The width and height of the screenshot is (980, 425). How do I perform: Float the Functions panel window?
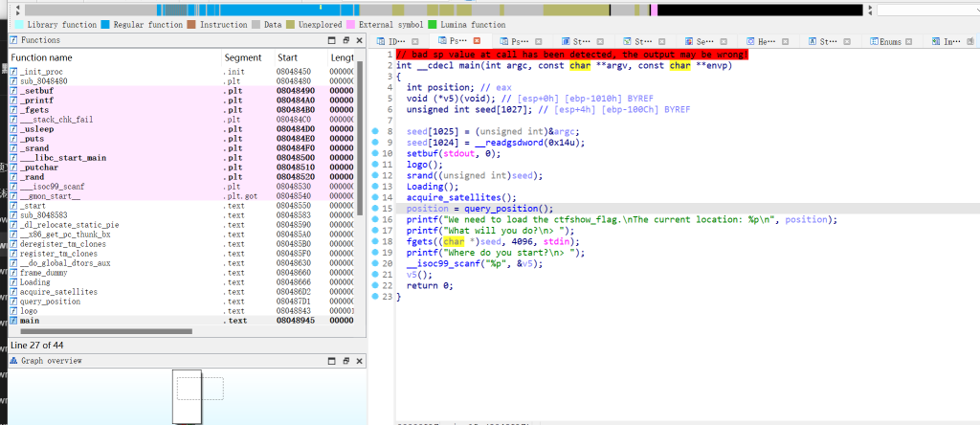346,40
